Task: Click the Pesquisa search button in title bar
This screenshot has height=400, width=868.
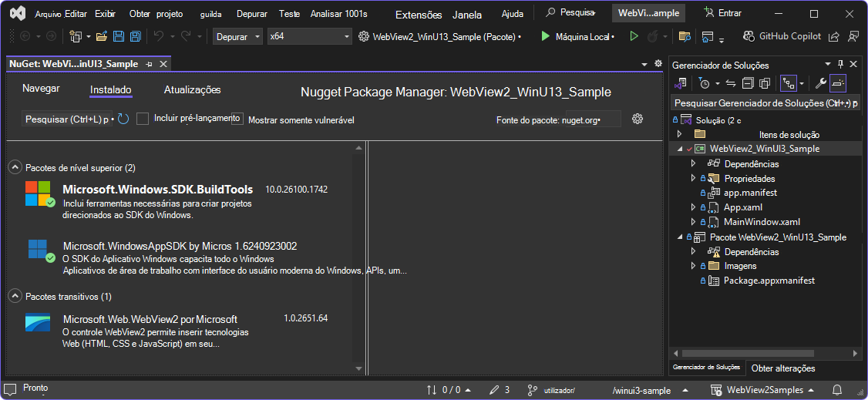Action: [x=570, y=13]
